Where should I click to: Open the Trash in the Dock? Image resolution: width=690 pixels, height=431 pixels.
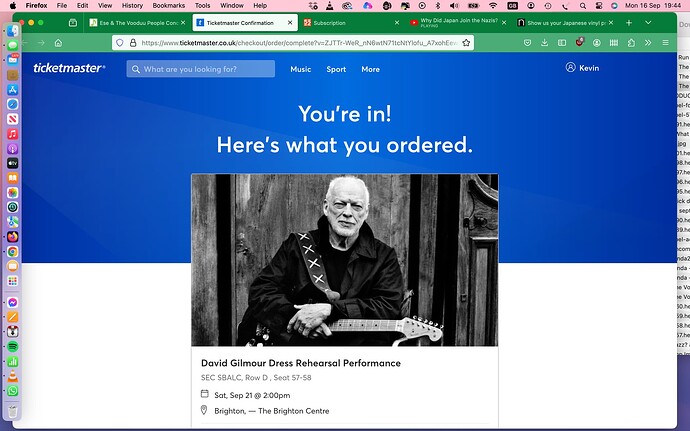[13, 412]
